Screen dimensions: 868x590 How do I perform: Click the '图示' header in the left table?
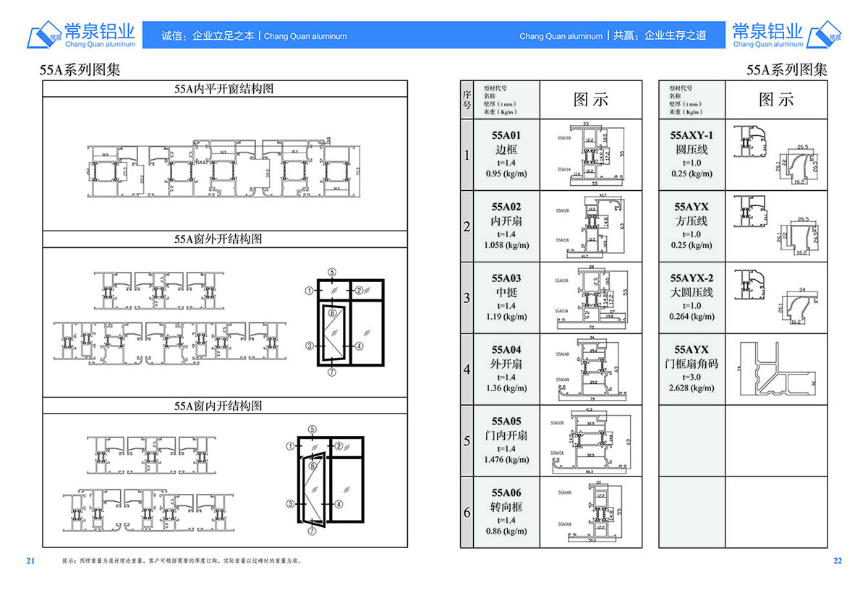(591, 100)
